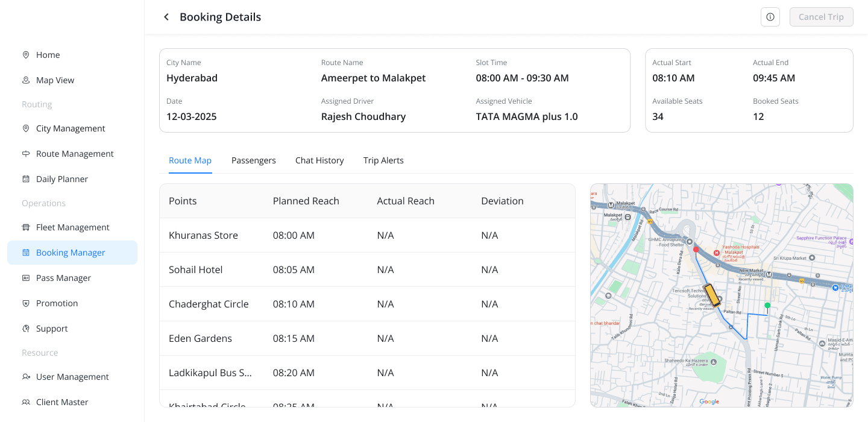This screenshot has width=868, height=422.
Task: Click the Pass Manager card icon
Action: [x=26, y=278]
